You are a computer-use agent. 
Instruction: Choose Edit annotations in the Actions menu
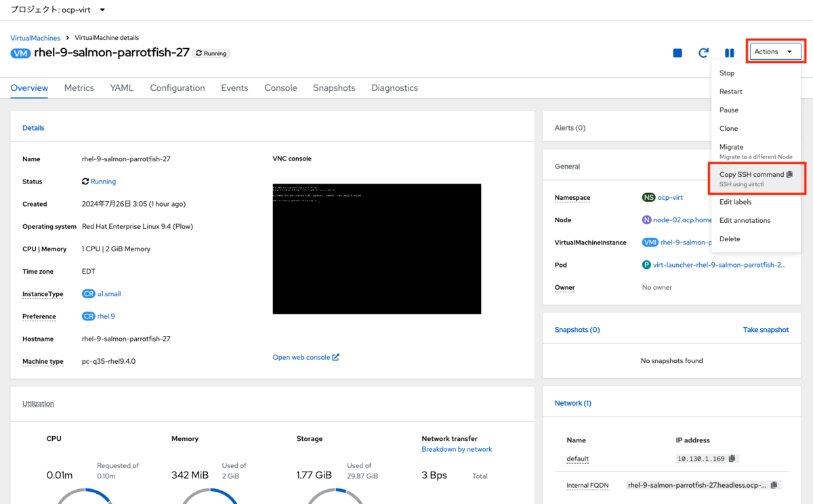click(x=756, y=220)
